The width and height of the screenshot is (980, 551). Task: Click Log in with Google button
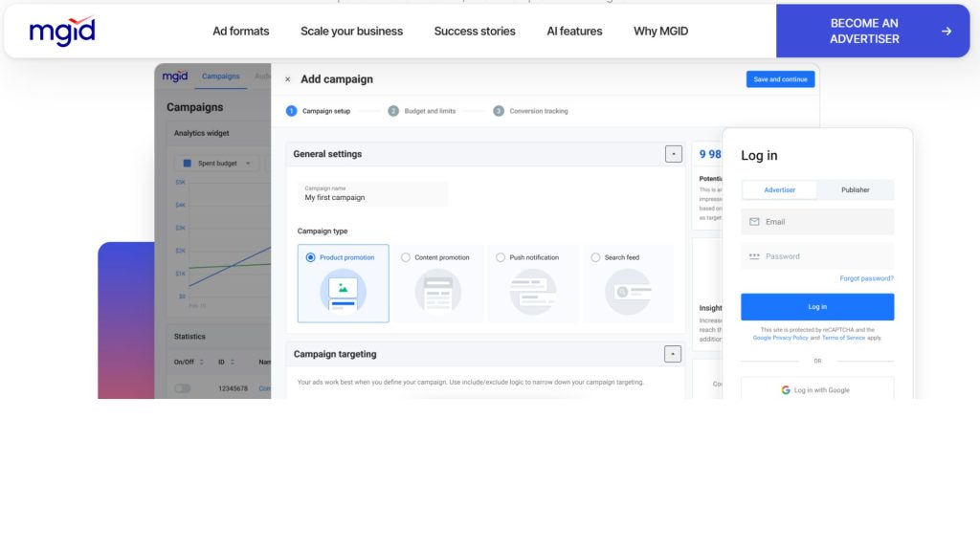817,390
